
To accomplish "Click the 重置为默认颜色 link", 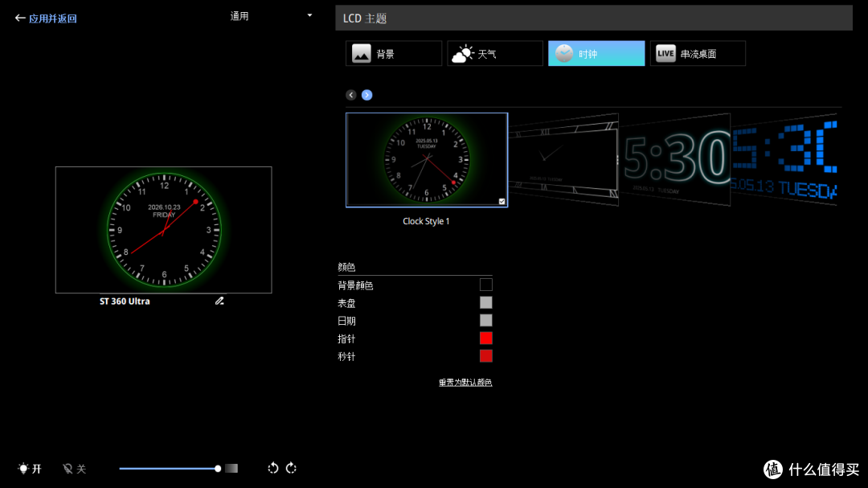I will (x=465, y=382).
